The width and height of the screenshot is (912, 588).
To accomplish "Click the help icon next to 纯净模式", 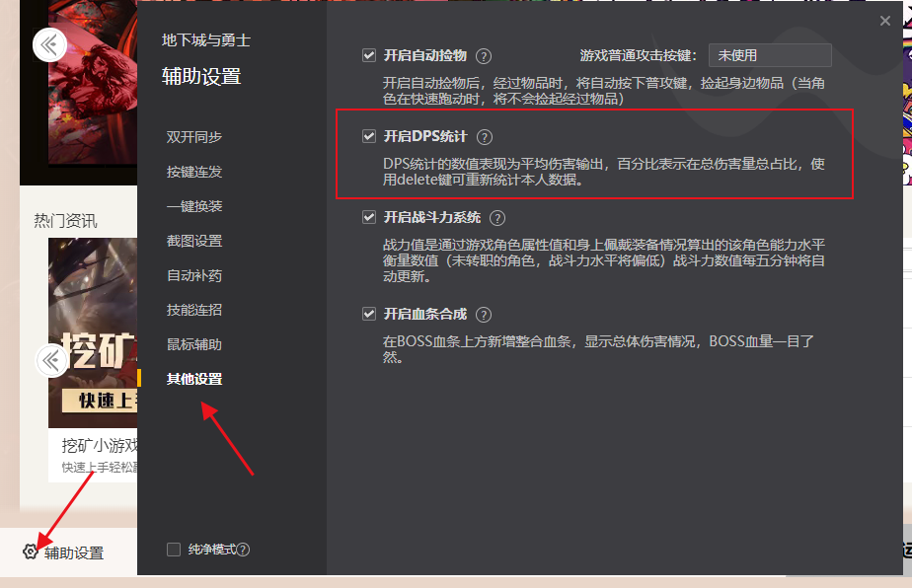I will [243, 550].
